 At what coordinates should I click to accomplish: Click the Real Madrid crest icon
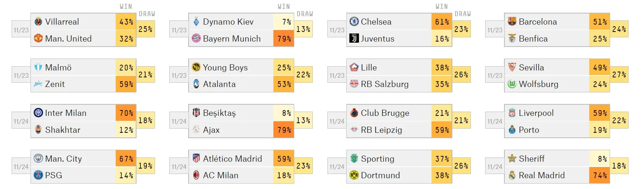[x=512, y=176]
